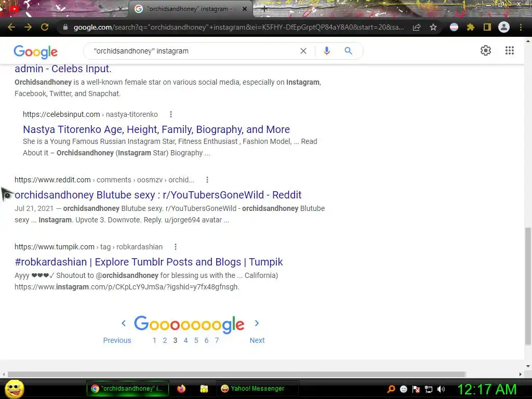This screenshot has height=399, width=532.
Task: Open the Google apps grid
Action: (x=509, y=50)
